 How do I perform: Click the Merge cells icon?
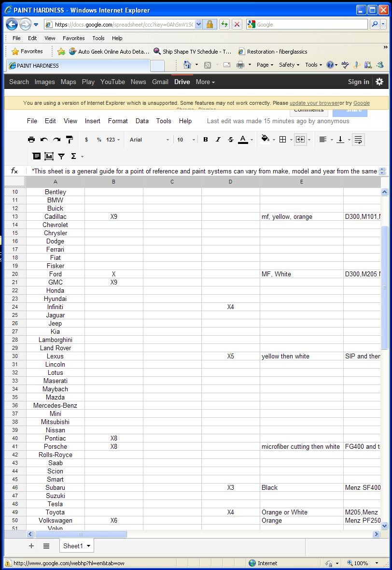[300, 140]
